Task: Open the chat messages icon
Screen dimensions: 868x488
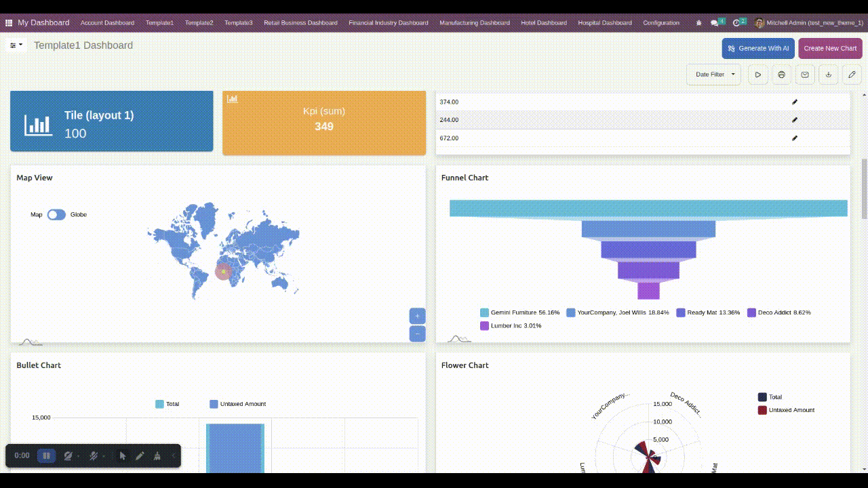Action: (715, 23)
